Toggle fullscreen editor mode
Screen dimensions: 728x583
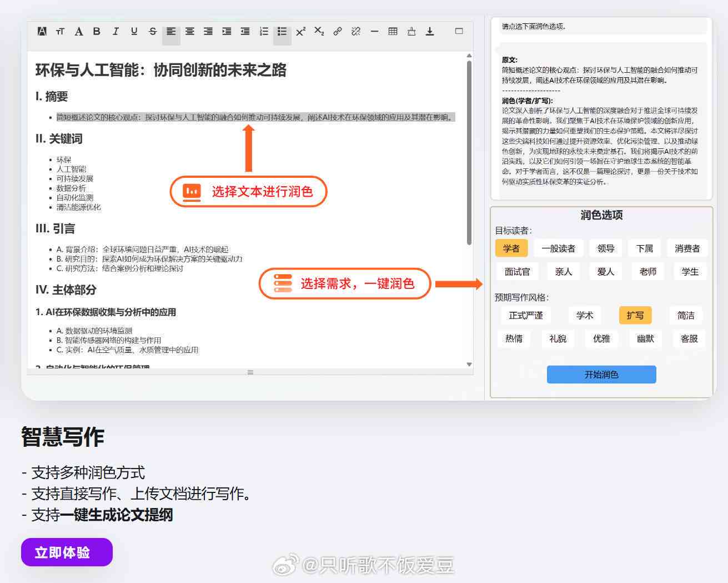459,31
